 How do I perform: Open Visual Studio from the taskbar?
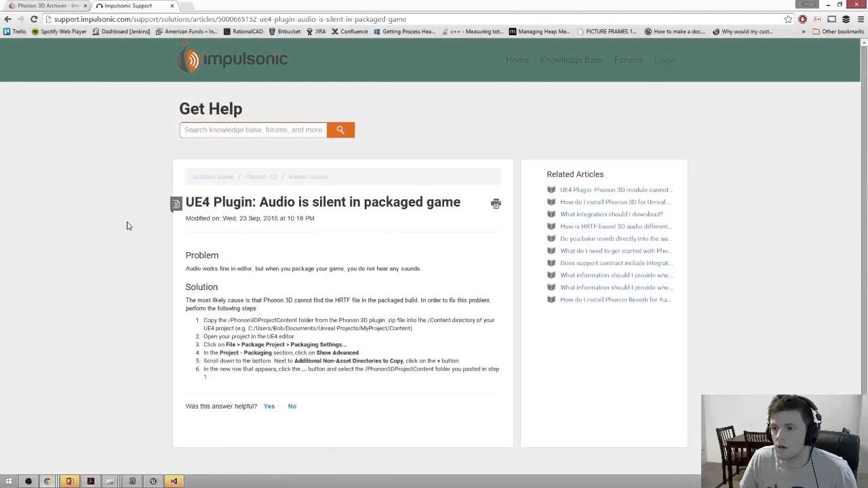coord(174,481)
